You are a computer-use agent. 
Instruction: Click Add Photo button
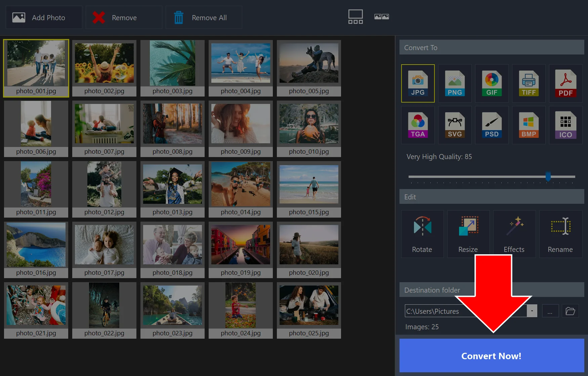pos(44,17)
